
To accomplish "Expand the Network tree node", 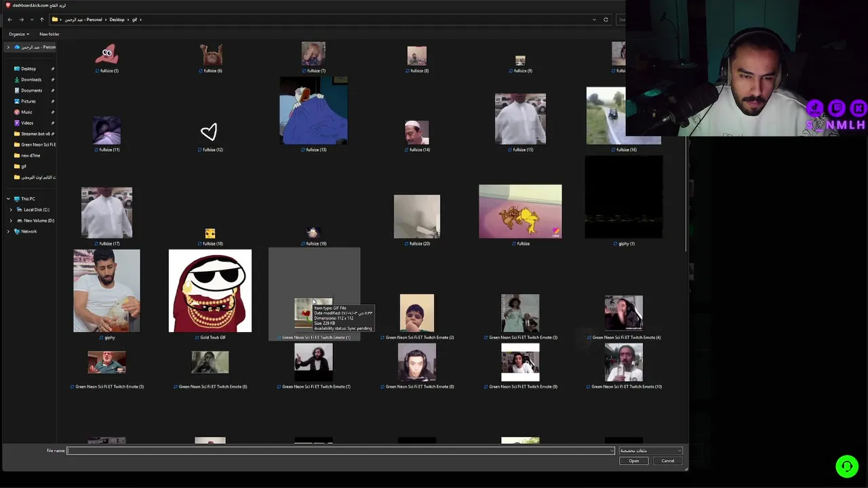I will click(8, 231).
